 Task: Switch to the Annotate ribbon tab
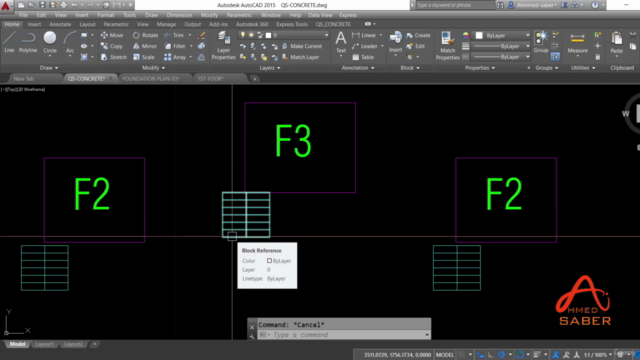(60, 24)
